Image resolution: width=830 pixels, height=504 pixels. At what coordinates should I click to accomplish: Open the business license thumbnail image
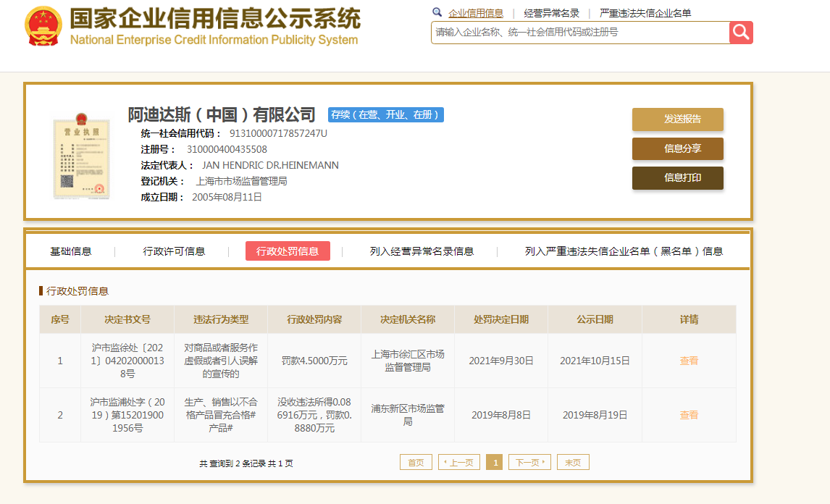82,156
